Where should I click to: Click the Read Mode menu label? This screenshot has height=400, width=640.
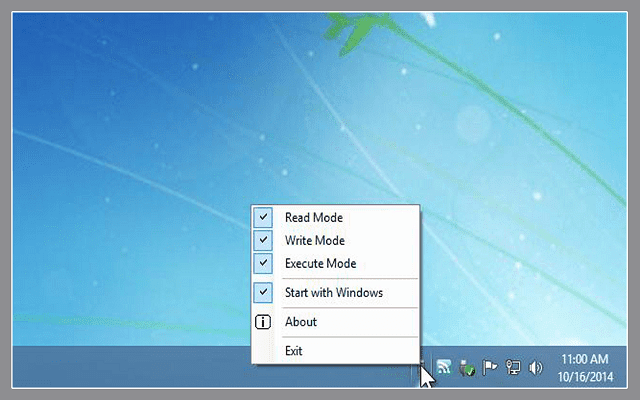[x=314, y=217]
